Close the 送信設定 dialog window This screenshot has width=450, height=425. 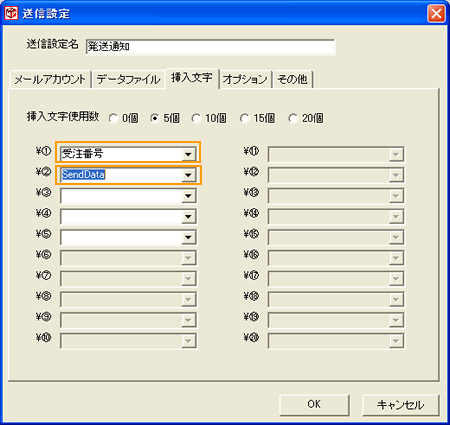coord(436,14)
